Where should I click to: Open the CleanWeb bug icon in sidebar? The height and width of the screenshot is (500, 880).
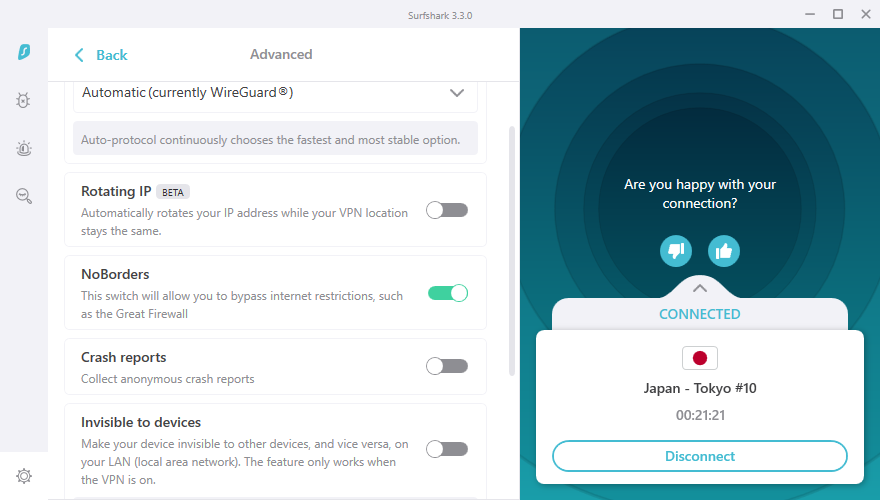(x=24, y=100)
